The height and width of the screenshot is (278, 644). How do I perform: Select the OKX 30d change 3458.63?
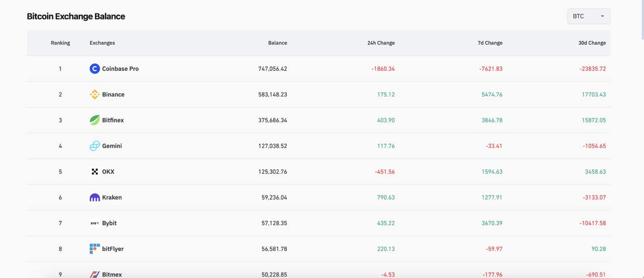pos(596,171)
